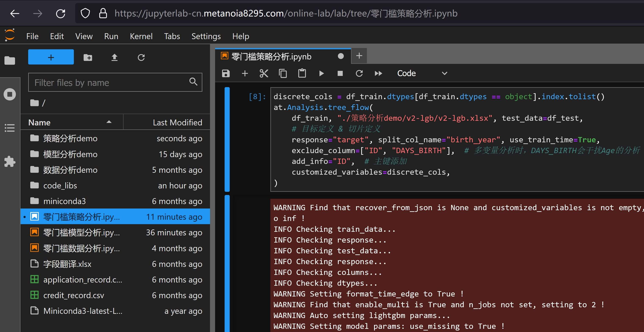Show the Table of Contents sidebar
This screenshot has height=332, width=644.
point(10,128)
